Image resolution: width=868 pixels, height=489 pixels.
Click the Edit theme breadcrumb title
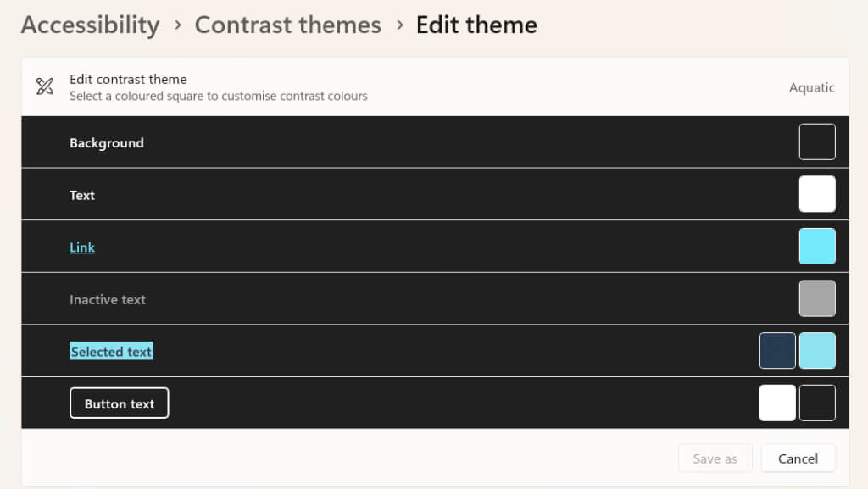pyautogui.click(x=476, y=25)
